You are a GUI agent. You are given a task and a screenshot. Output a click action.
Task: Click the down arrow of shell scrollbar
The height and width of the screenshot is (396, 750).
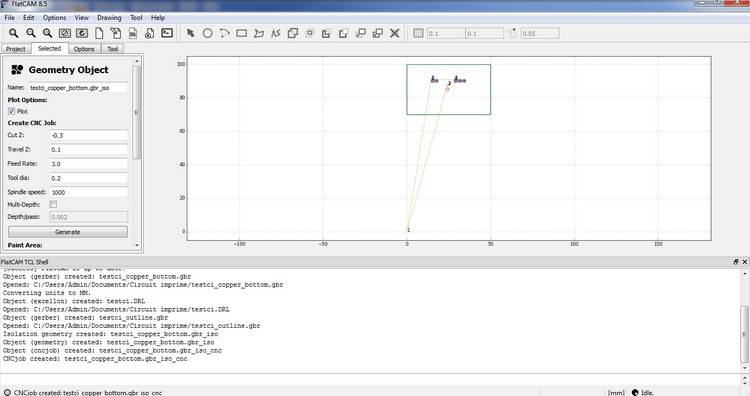click(745, 368)
